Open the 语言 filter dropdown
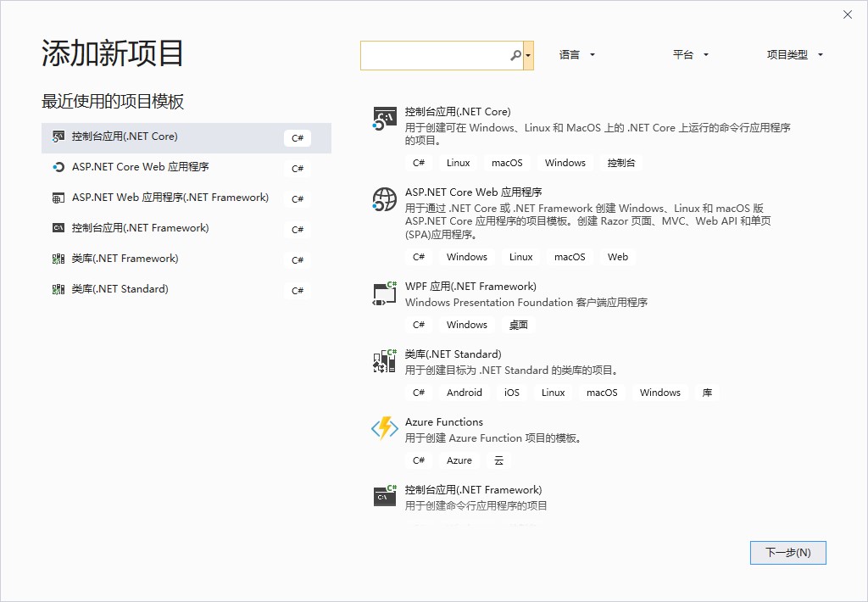The image size is (868, 602). click(x=577, y=55)
